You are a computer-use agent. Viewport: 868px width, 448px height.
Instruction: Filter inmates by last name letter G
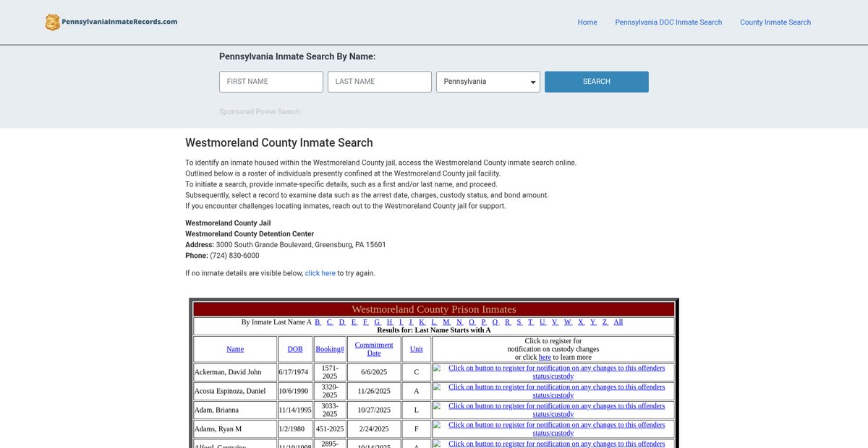pos(378,322)
